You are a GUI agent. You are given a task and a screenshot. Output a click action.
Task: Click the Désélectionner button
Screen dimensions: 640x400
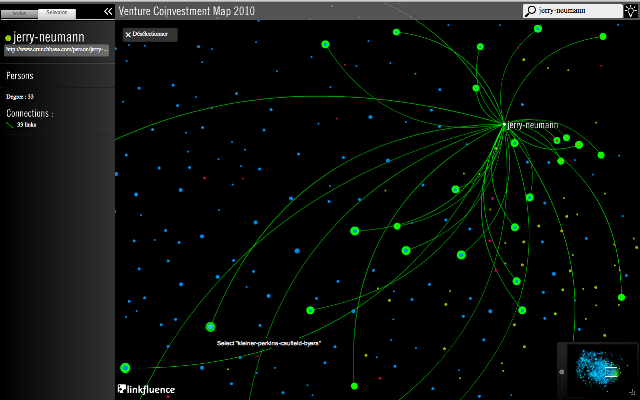150,34
